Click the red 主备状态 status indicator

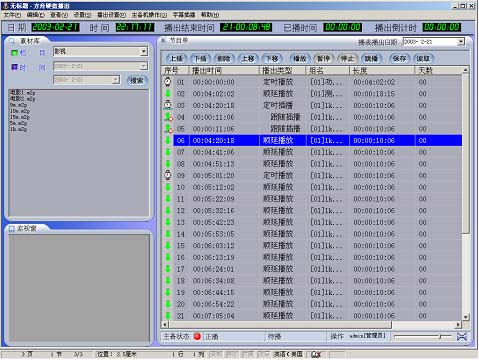197,336
